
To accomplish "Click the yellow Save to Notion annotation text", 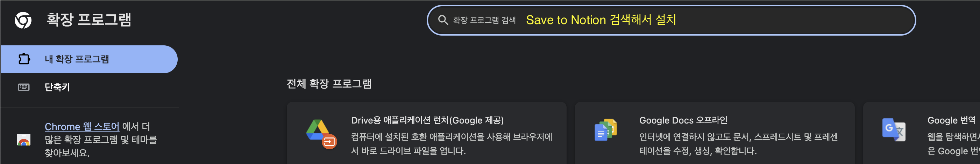I will (x=601, y=20).
